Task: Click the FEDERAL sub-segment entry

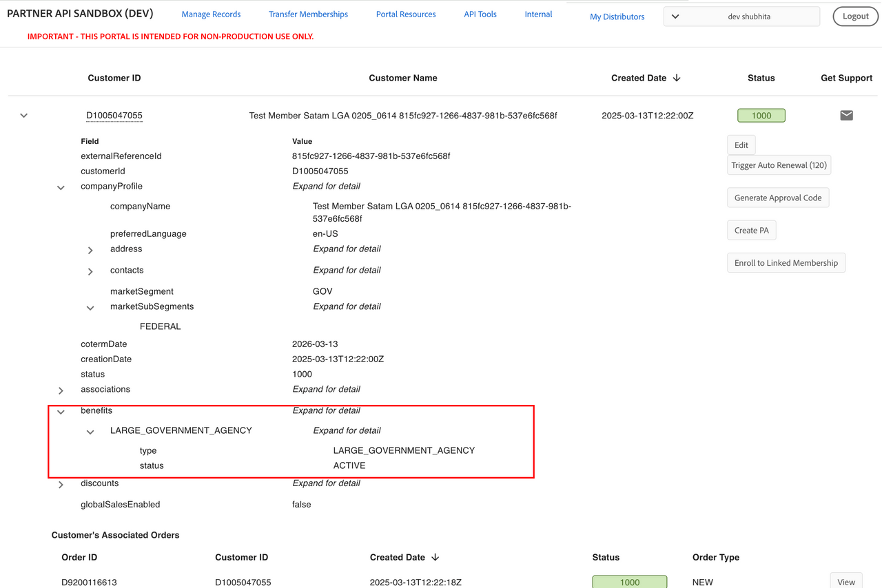Action: click(160, 326)
